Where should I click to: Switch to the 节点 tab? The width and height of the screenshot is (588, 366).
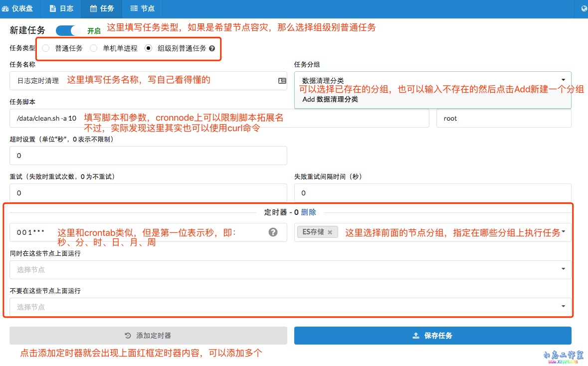click(x=142, y=8)
